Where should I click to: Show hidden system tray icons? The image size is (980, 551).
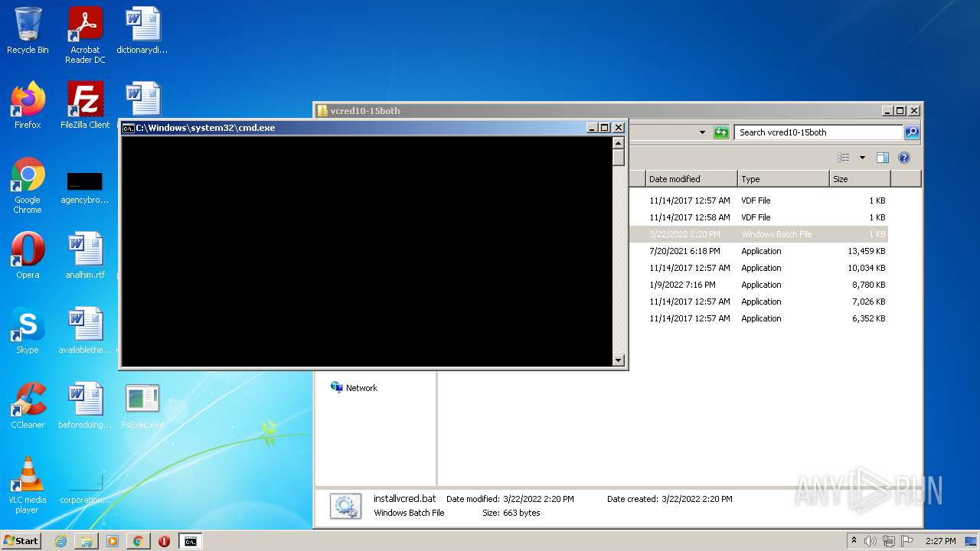[854, 541]
